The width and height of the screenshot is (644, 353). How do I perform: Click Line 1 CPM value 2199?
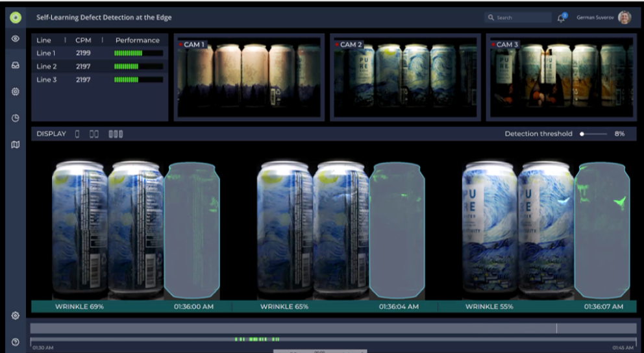pos(83,53)
